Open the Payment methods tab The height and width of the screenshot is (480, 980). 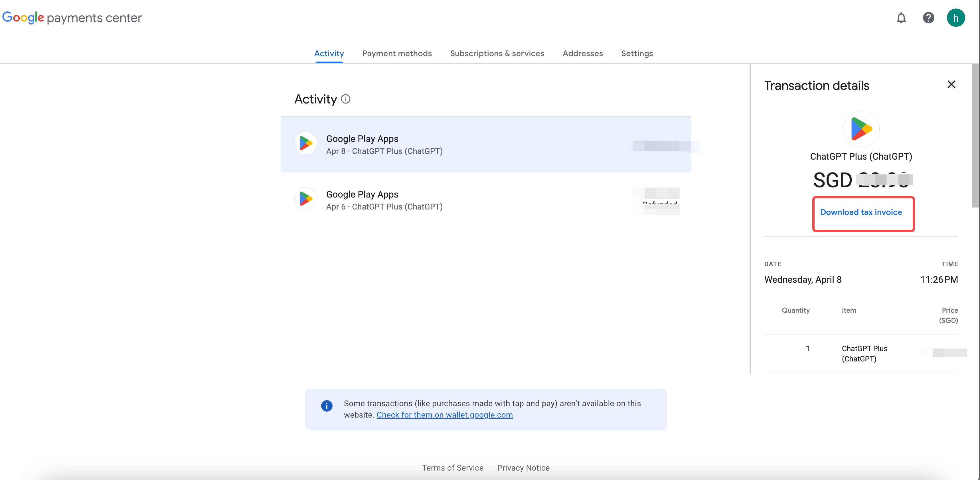397,54
